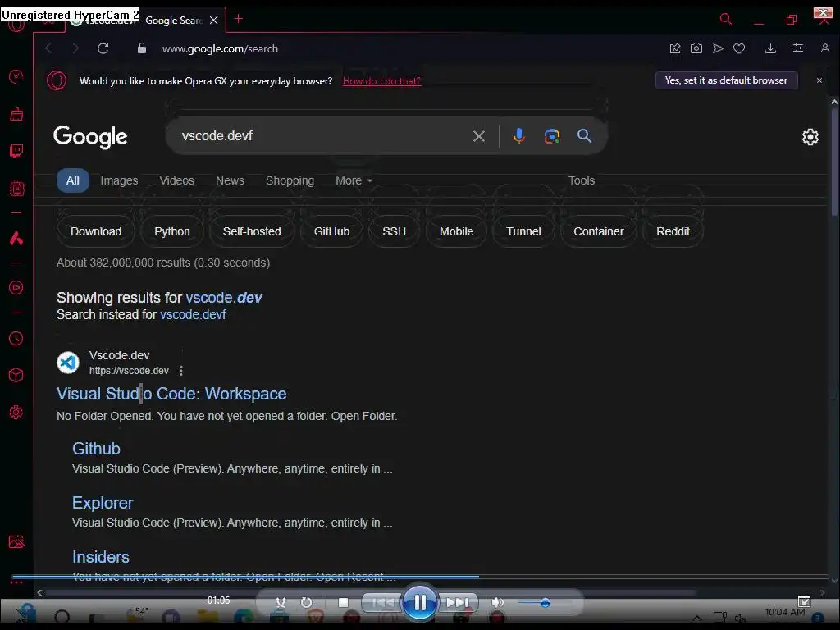Submit search with magnifier icon
This screenshot has width=840, height=630.
coord(584,136)
